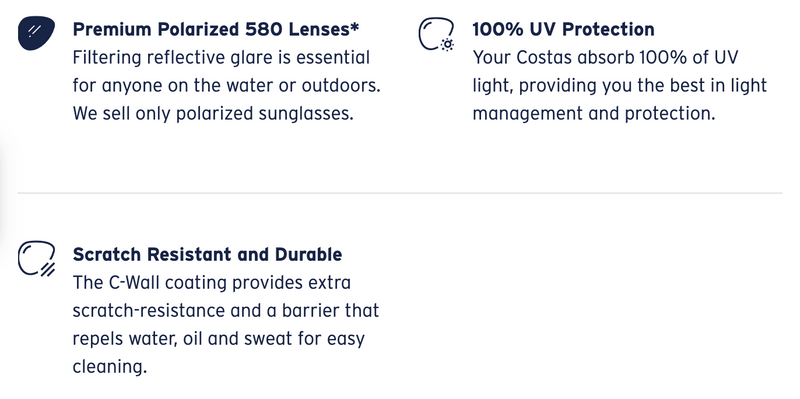Select the Scratch Resistant and Durable heading
Image resolution: width=800 pixels, height=399 pixels.
point(207,254)
